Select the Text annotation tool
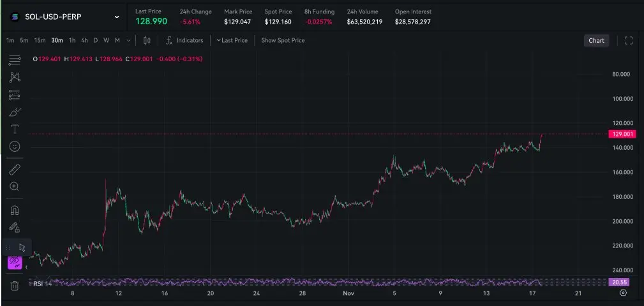Screen dimensions: 644x306 click(15, 129)
